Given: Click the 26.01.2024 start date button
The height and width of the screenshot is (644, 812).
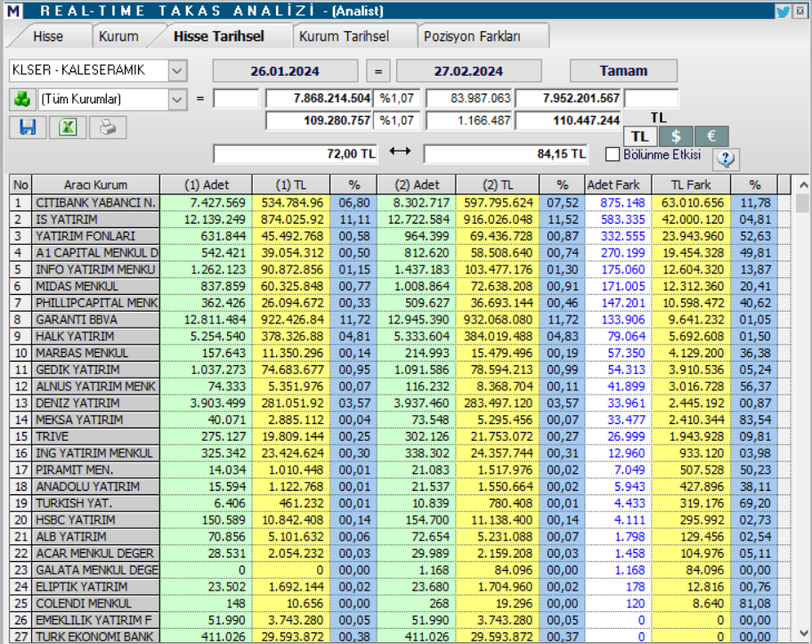Looking at the screenshot, I should click(x=285, y=70).
